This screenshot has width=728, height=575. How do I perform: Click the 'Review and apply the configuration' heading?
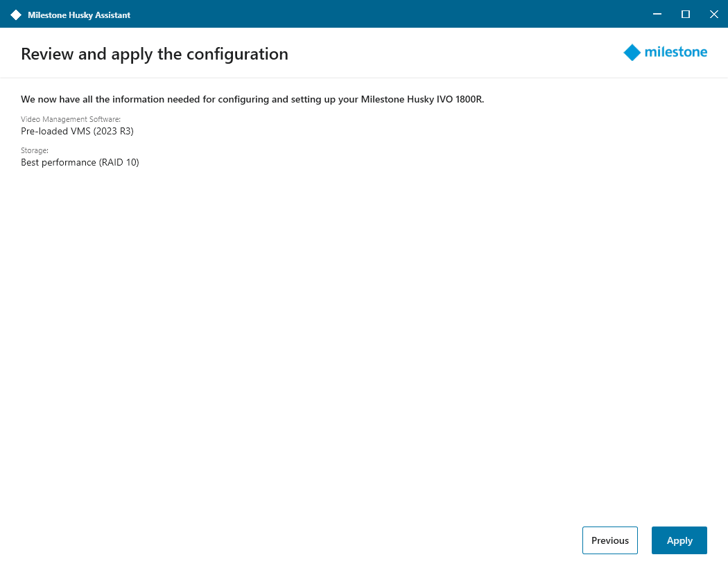[x=155, y=54]
